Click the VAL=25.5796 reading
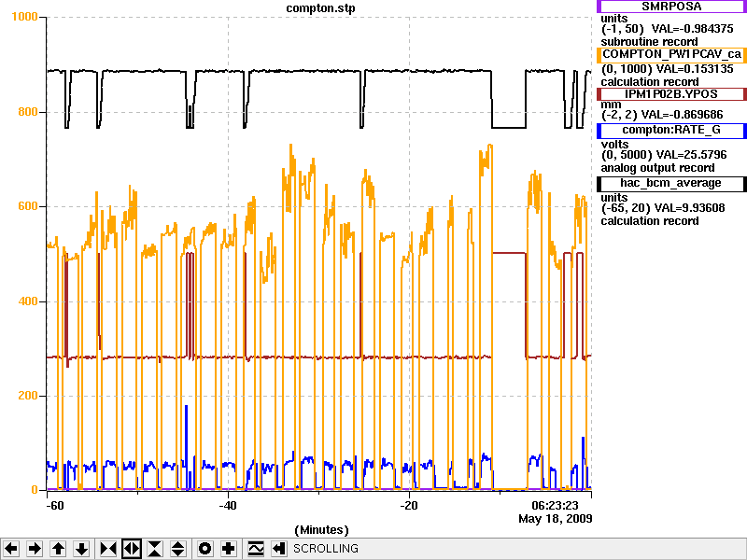Screen dimensions: 747x560 (691, 155)
